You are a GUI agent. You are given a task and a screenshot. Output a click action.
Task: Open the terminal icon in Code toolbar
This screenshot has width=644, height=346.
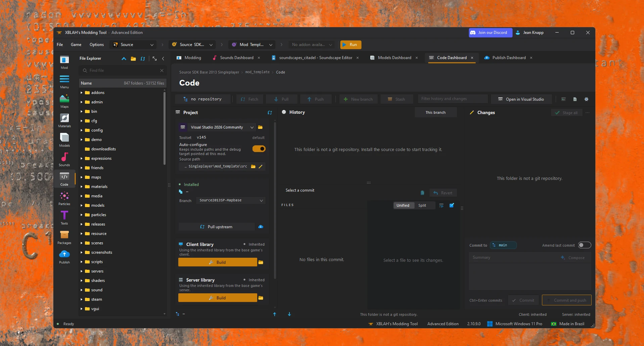[563, 99]
